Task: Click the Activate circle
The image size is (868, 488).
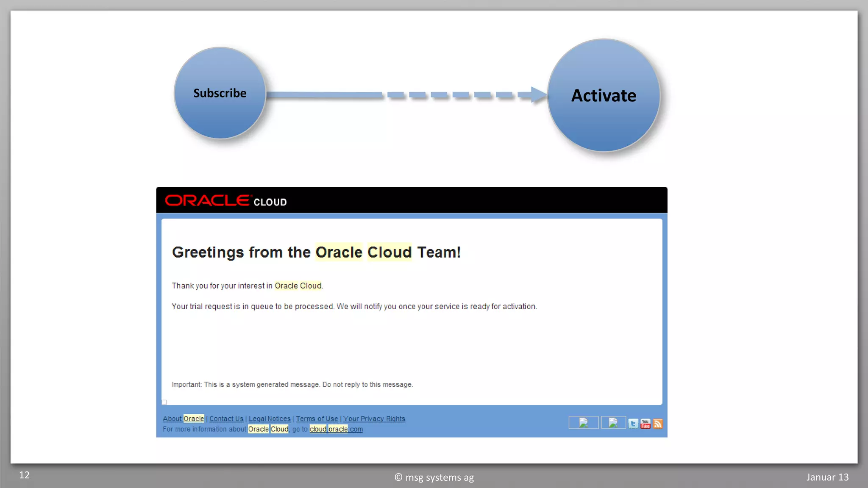Action: tap(604, 95)
